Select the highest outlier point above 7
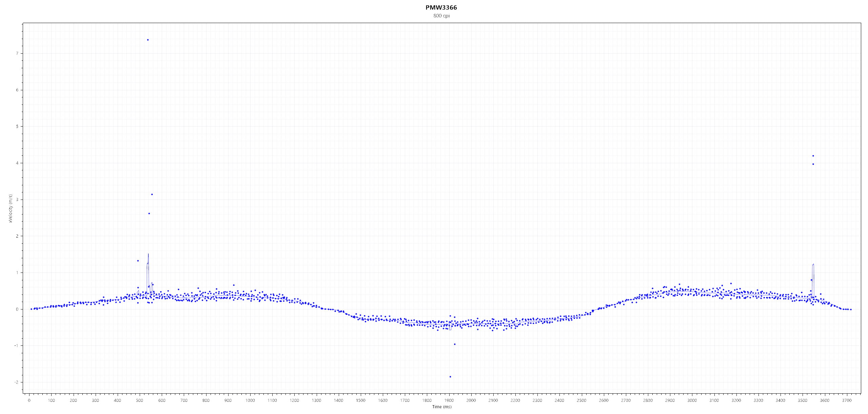This screenshot has height=414, width=868. click(x=148, y=40)
